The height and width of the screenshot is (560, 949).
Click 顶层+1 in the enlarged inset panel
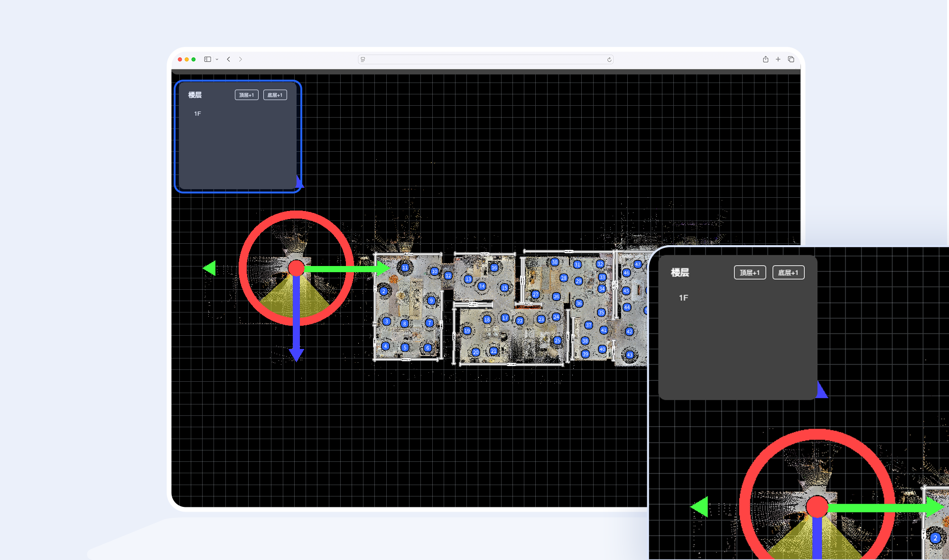[x=750, y=273]
